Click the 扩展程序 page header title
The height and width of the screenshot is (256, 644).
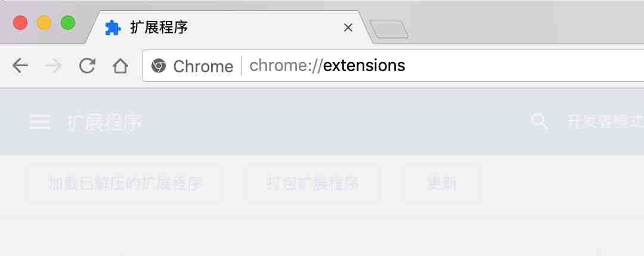point(104,122)
